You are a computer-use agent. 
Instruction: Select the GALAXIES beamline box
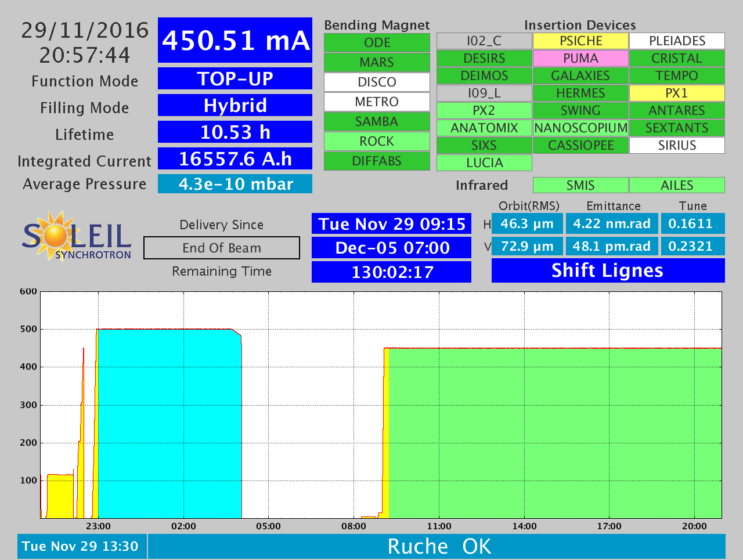[580, 76]
